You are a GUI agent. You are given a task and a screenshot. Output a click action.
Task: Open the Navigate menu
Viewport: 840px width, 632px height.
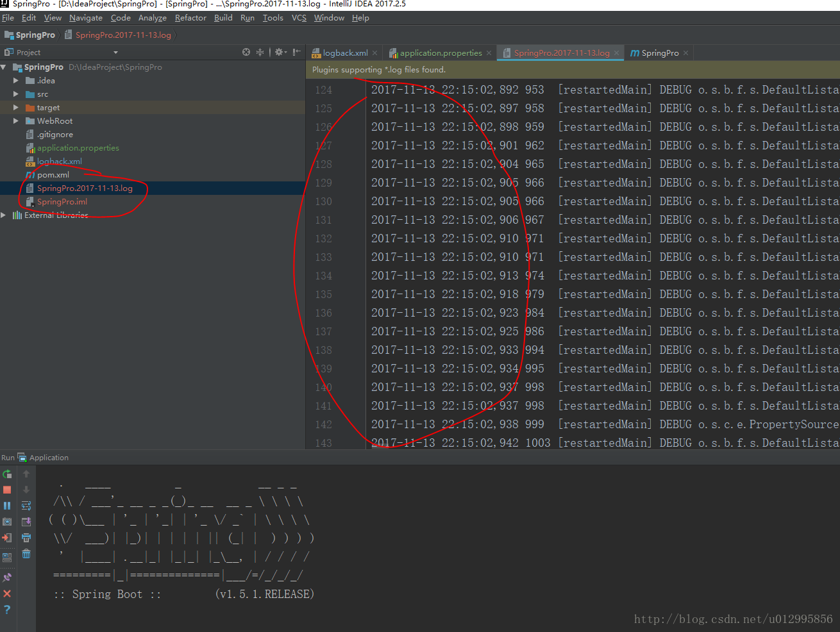click(86, 18)
